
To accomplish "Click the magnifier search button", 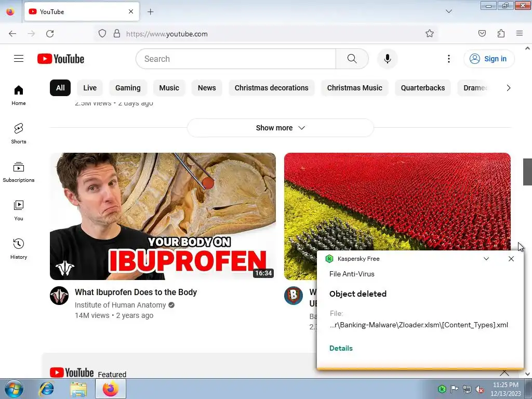I will pos(352,59).
